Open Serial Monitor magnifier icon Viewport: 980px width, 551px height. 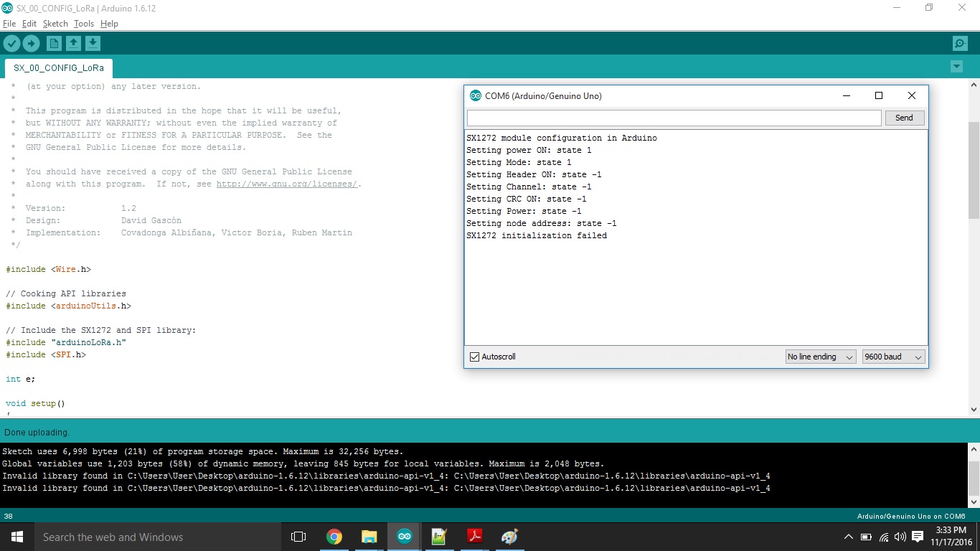[960, 44]
